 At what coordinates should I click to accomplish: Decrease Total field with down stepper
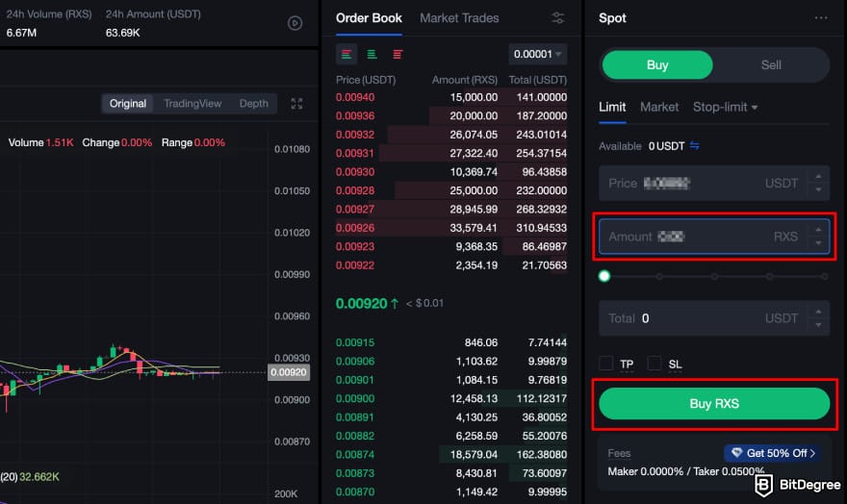click(x=818, y=324)
